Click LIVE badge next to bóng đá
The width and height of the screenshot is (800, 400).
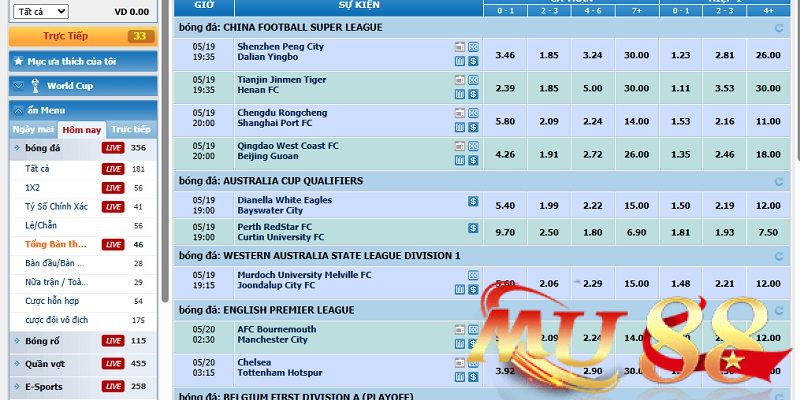point(113,148)
